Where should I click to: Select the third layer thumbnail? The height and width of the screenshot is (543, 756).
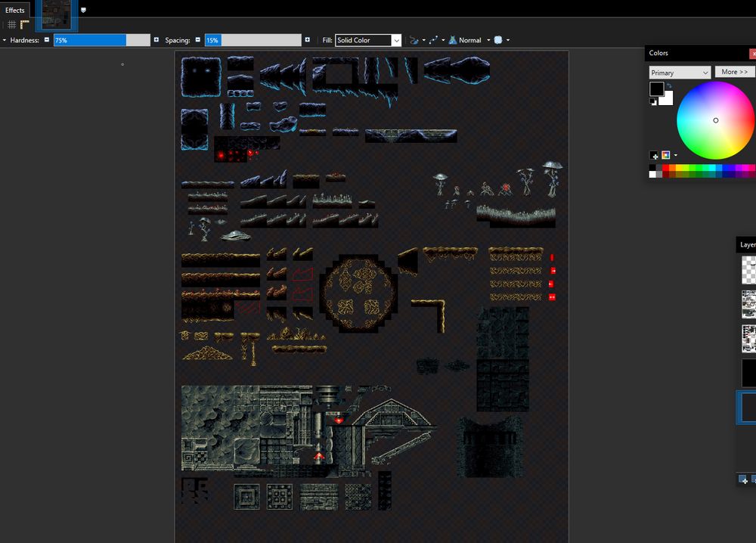[x=748, y=339]
